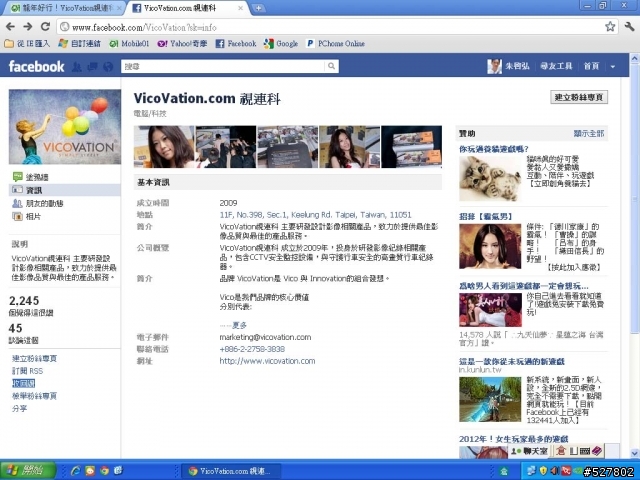
Task: Launch Internet Explorer from quick launch
Action: [x=76, y=471]
